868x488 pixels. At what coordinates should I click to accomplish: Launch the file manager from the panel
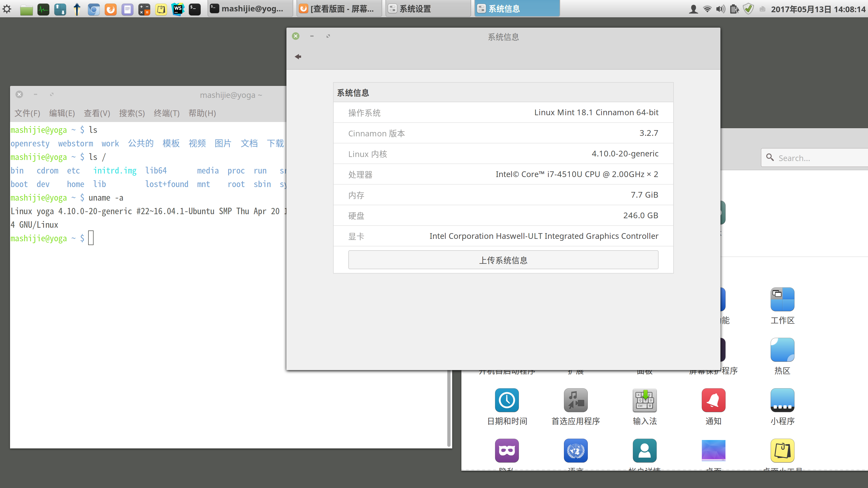point(26,9)
